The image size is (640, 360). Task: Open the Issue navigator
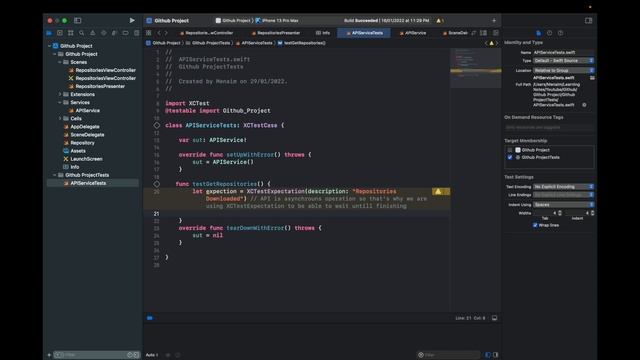point(93,33)
